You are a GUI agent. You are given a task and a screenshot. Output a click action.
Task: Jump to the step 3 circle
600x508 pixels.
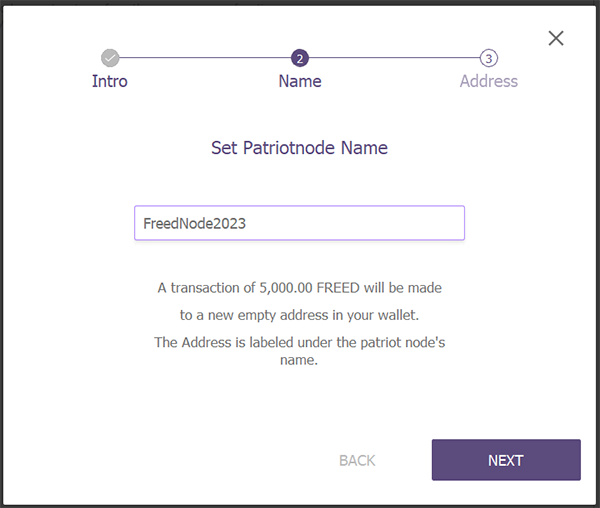coord(489,58)
